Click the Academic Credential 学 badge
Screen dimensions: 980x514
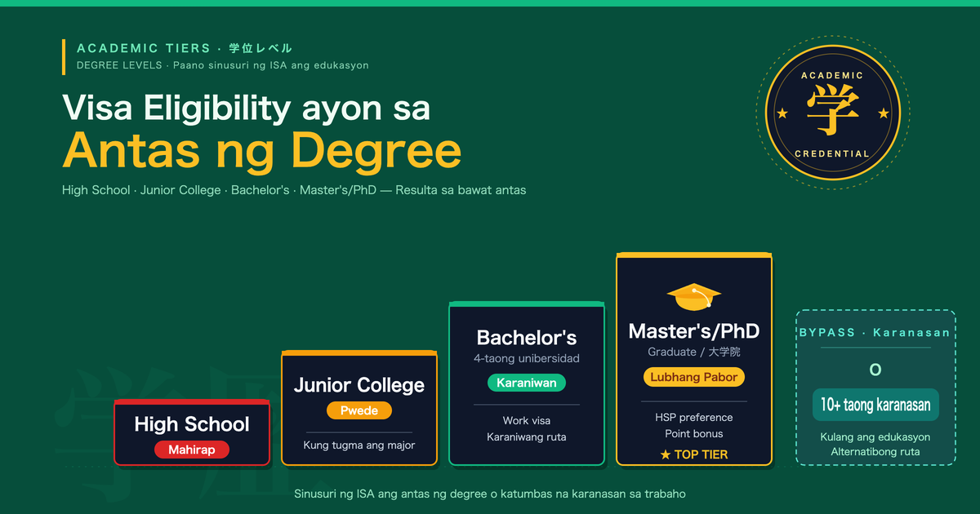[x=833, y=113]
